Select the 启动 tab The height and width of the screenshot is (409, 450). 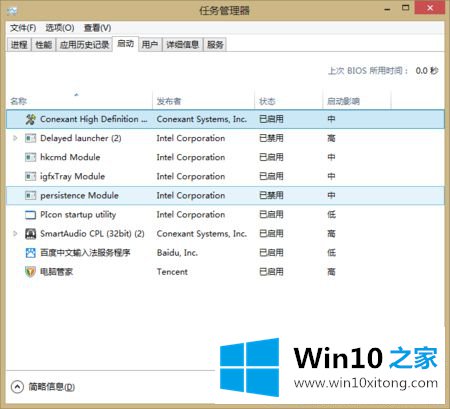point(126,44)
